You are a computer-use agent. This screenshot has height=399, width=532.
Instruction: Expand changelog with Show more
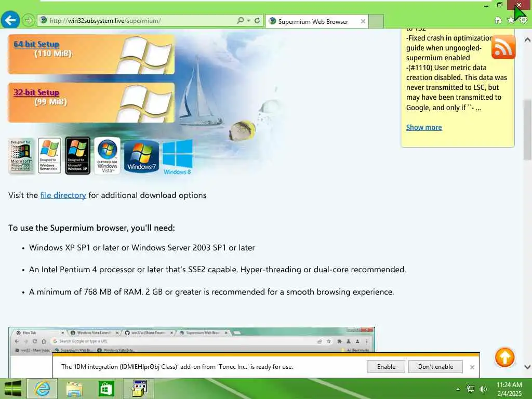tap(424, 127)
